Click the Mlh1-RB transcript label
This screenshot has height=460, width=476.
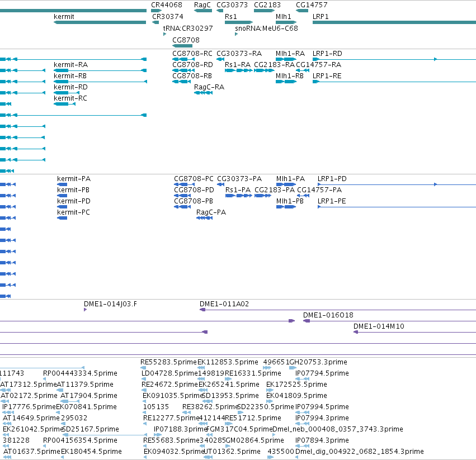click(x=290, y=76)
